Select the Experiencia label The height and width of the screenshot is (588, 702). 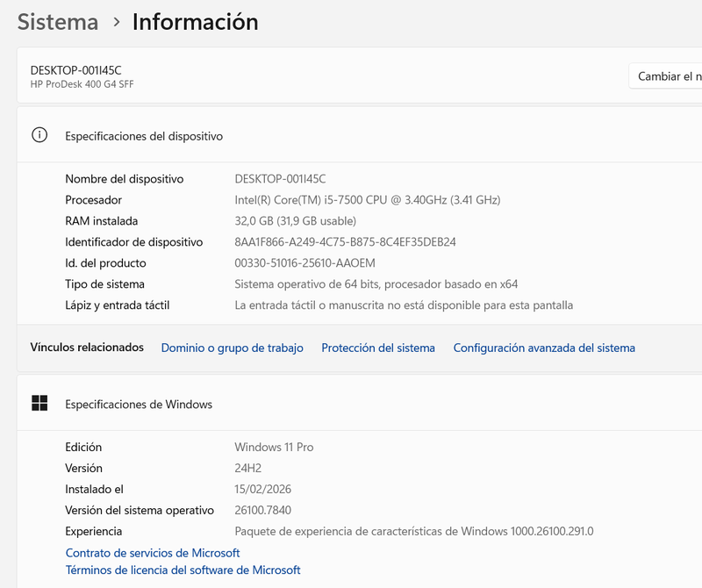[x=94, y=532]
